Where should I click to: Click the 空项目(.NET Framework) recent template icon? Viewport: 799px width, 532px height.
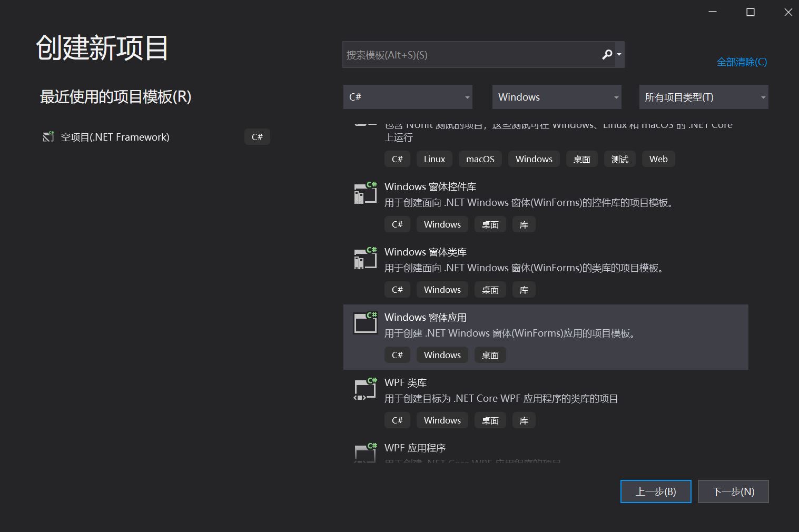click(x=48, y=136)
